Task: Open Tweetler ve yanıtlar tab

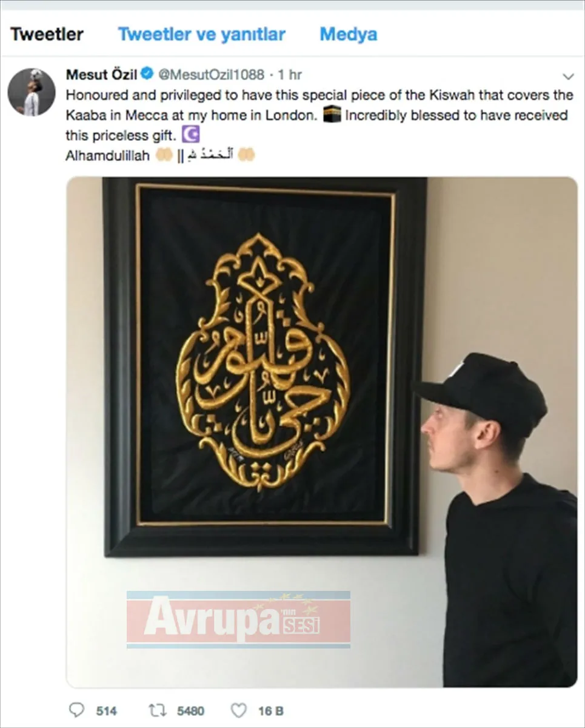Action: click(201, 34)
